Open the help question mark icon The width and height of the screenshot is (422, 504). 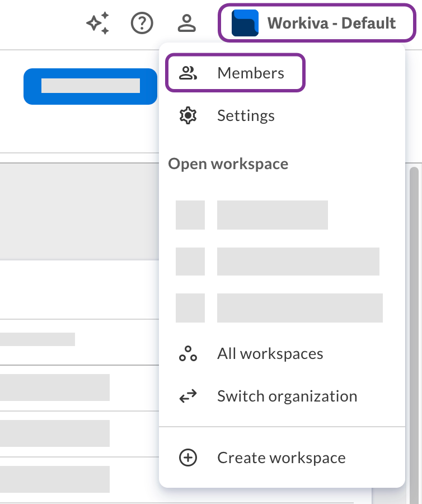point(142,23)
